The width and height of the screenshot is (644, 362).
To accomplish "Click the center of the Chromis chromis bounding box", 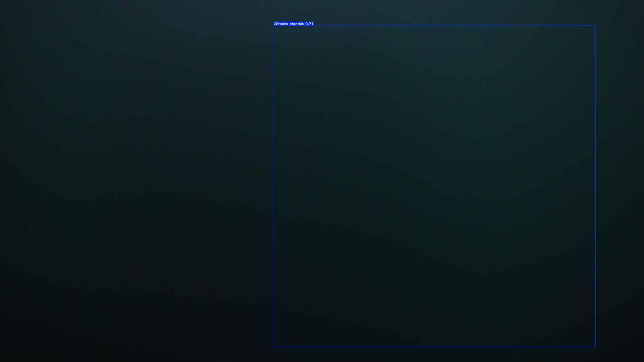I will 435,186.
